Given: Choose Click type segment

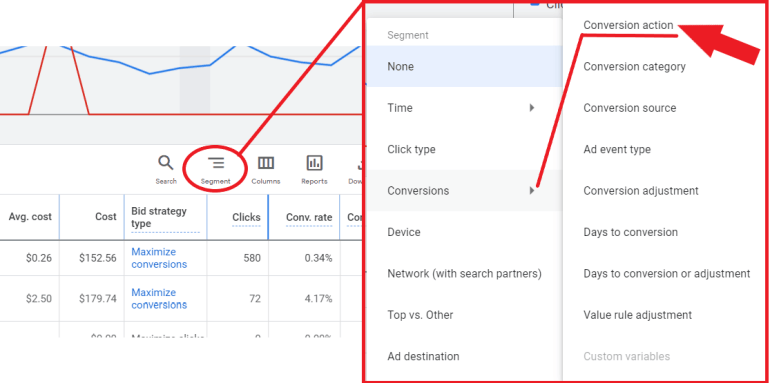Looking at the screenshot, I should pos(411,149).
